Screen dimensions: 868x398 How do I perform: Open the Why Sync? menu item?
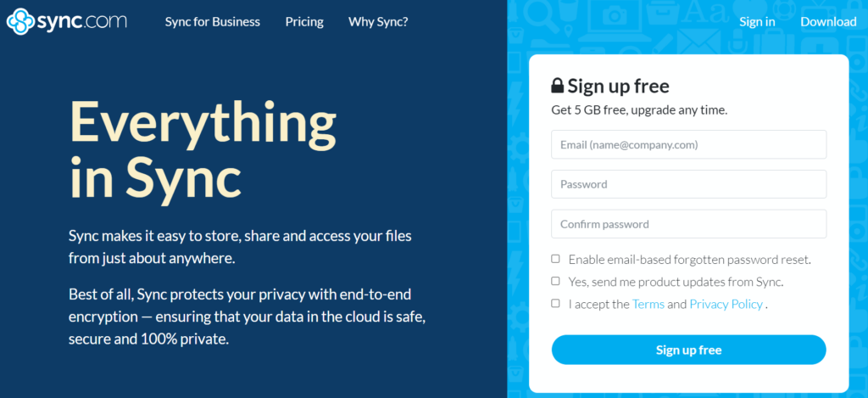click(378, 21)
